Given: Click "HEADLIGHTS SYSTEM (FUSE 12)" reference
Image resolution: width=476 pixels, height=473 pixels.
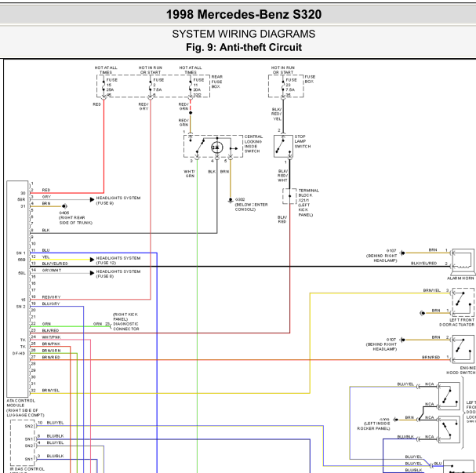Looking at the screenshot, I should 118,260.
